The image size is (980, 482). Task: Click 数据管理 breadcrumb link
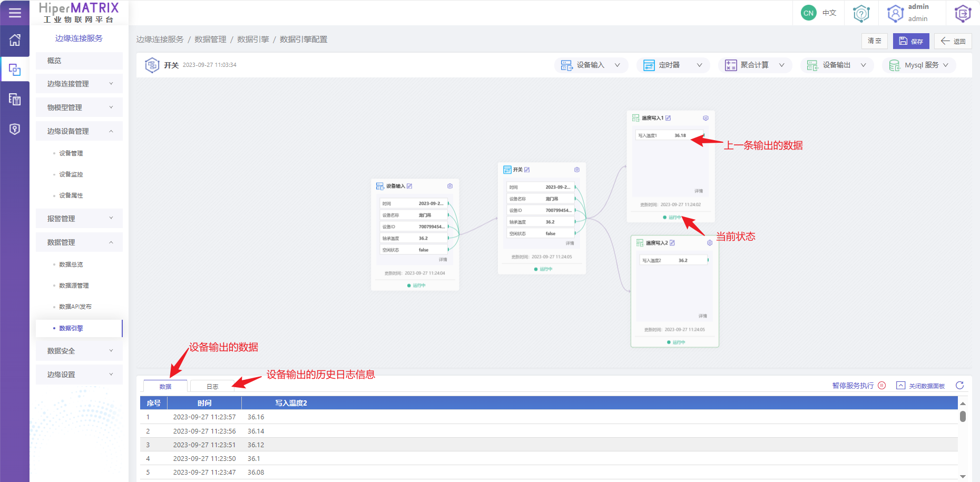[210, 40]
